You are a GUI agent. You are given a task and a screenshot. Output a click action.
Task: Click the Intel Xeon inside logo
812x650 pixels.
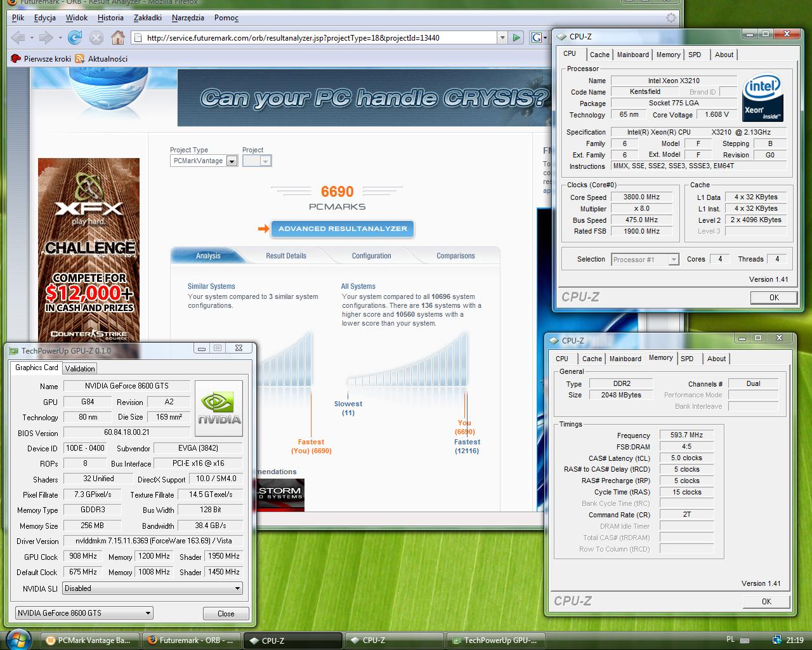coord(762,98)
